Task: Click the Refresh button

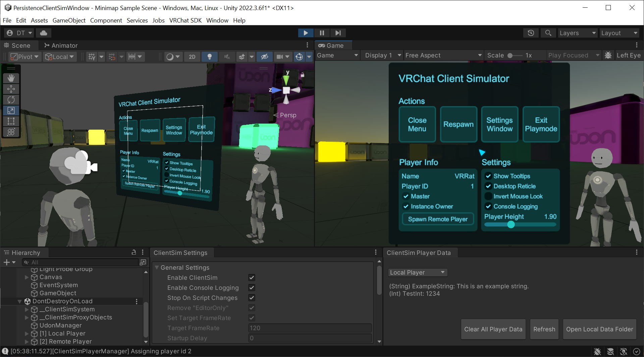Action: (544, 329)
